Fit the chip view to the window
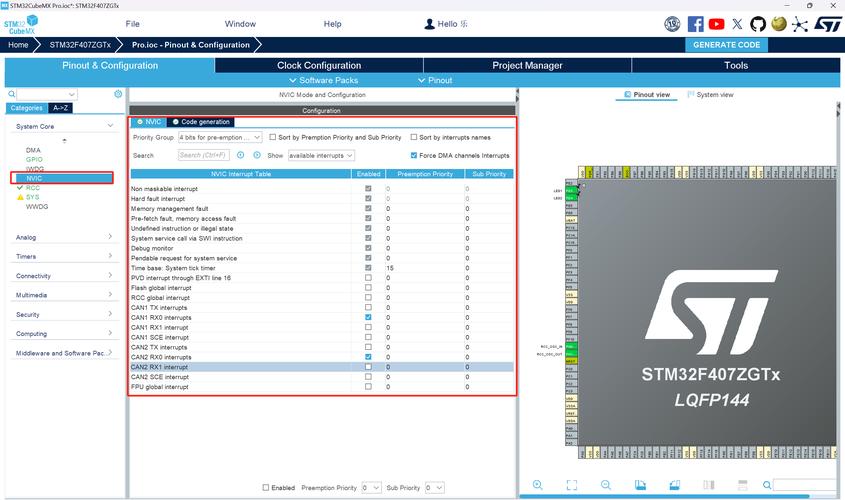Image resolution: width=845 pixels, height=500 pixels. (x=572, y=485)
